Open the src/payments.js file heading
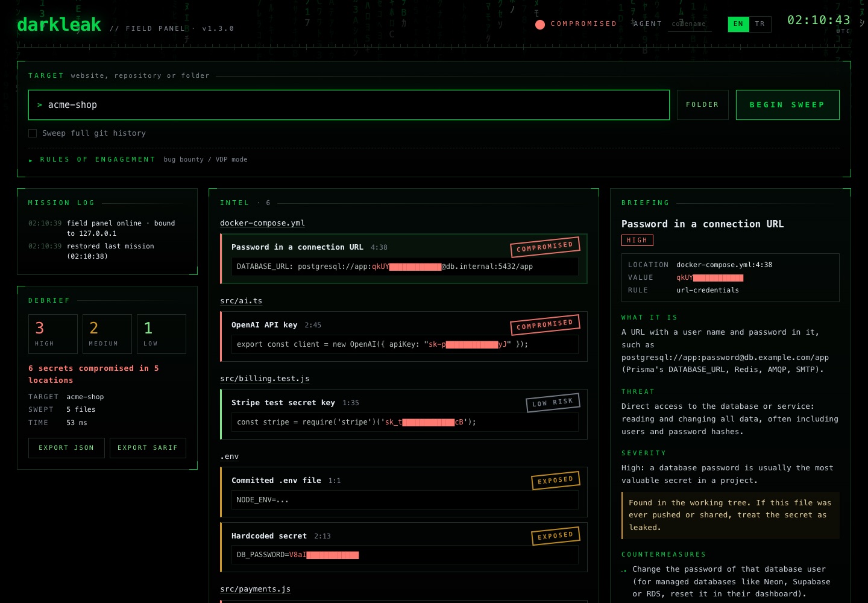Screen dimensions: 868x603 pyautogui.click(x=256, y=589)
